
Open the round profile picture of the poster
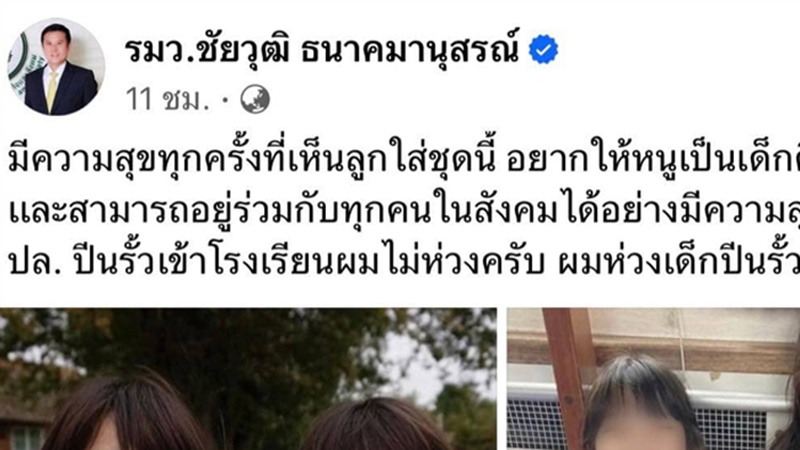tap(56, 67)
